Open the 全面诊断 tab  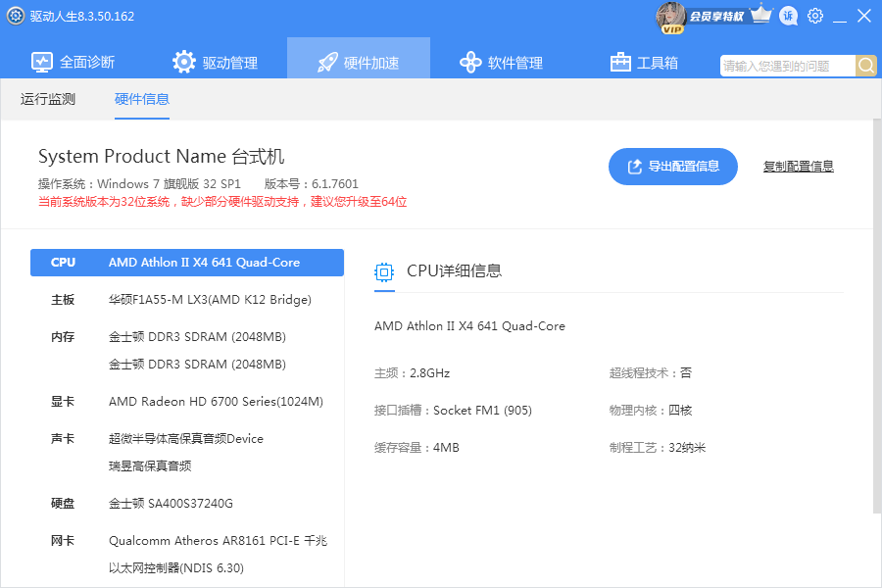click(x=73, y=63)
